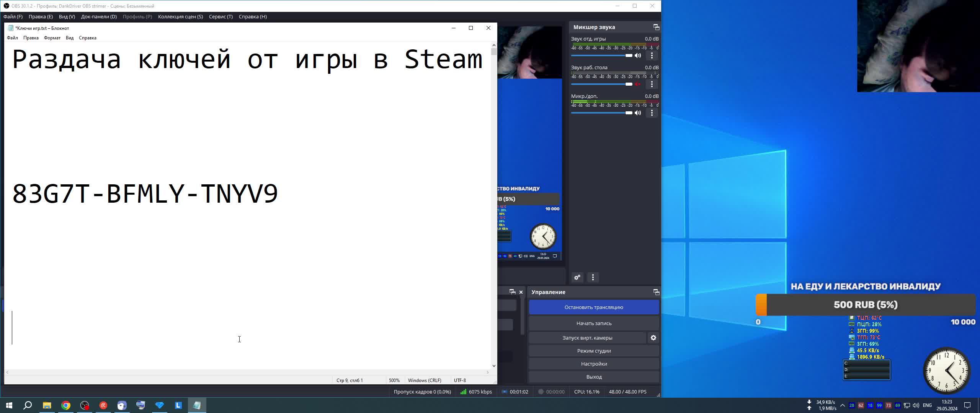This screenshot has width=980, height=413.
Task: Open the virtual camera gear settings
Action: [653, 338]
